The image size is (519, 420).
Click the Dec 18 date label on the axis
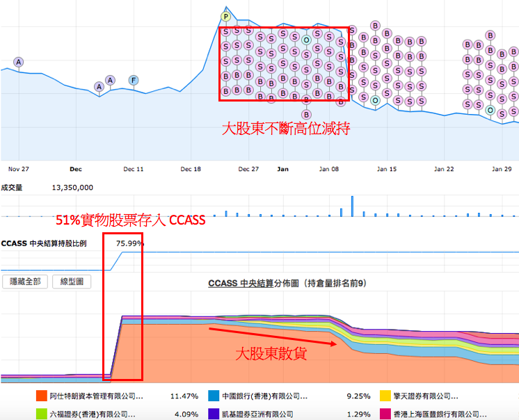191,169
